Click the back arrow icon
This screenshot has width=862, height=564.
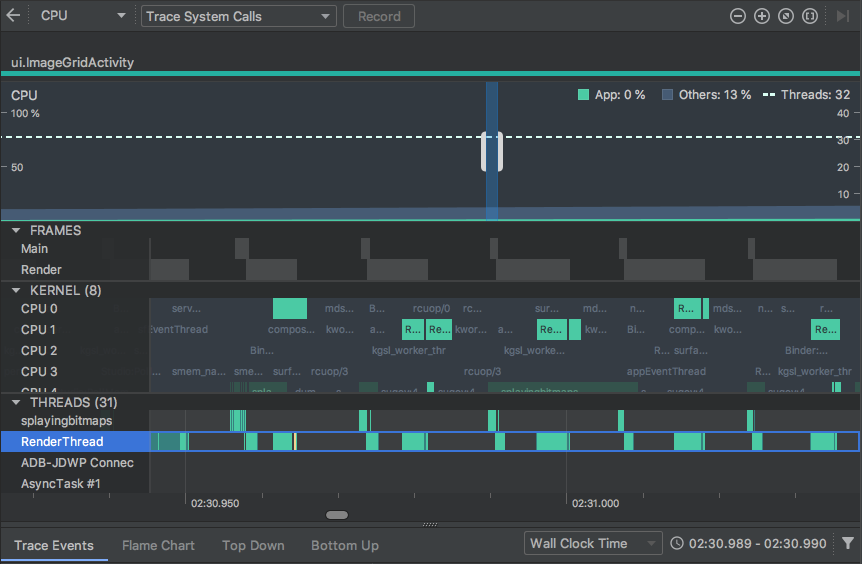coord(13,16)
